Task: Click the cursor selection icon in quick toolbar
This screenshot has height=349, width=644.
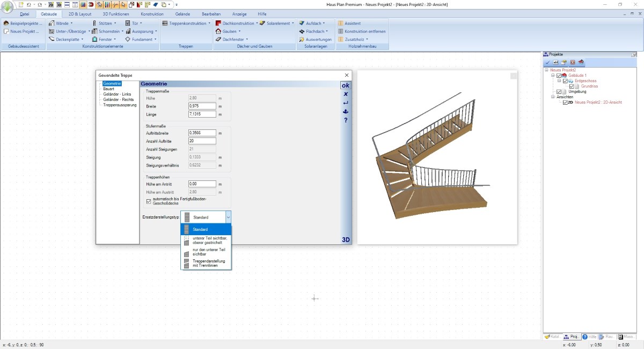Action: [123, 4]
